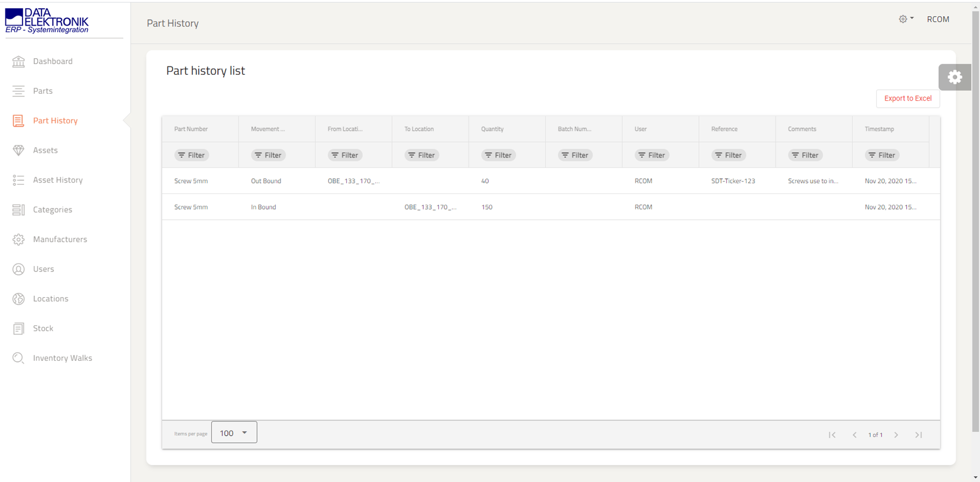The width and height of the screenshot is (980, 482).
Task: Click the Inventory Walks magnifier icon
Action: tap(18, 358)
